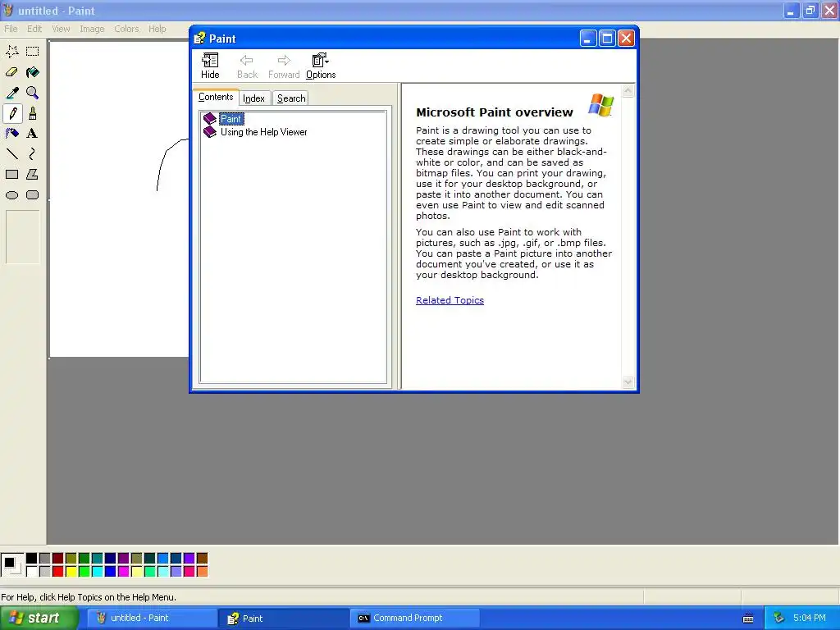Screen dimensions: 840x630
Task: Choose the Rounded Rectangle tool
Action: pyautogui.click(x=33, y=195)
